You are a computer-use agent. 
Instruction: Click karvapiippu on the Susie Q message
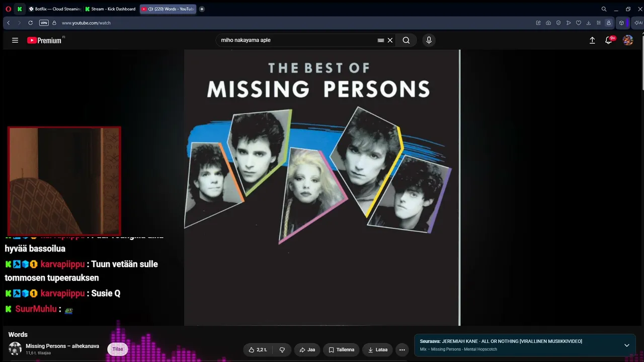click(x=62, y=293)
